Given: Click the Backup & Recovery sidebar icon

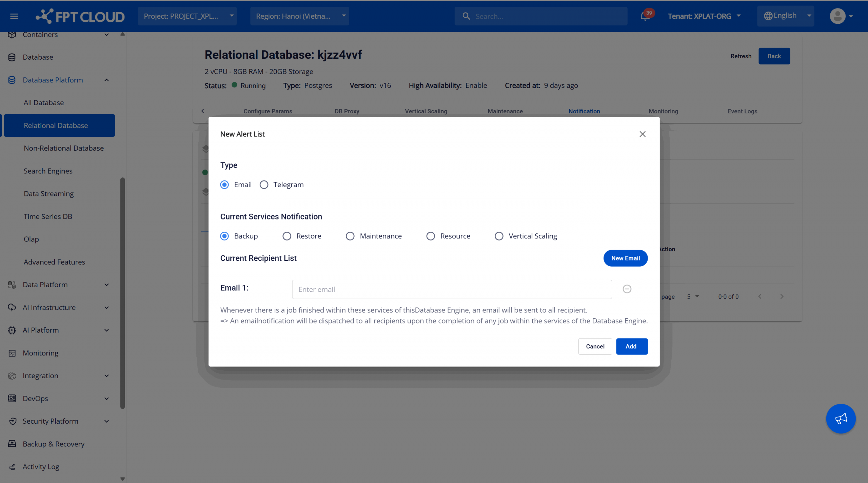Looking at the screenshot, I should [x=12, y=444].
